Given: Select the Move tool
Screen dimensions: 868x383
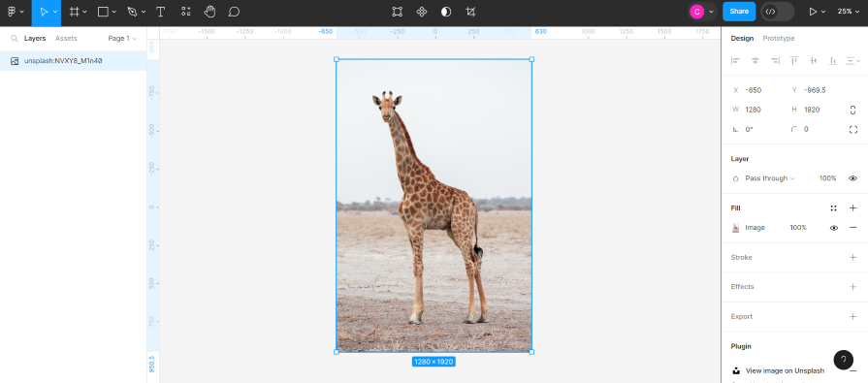Looking at the screenshot, I should [x=44, y=12].
